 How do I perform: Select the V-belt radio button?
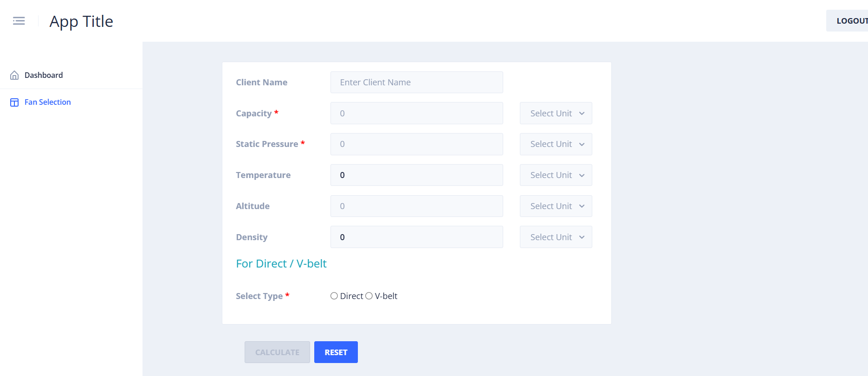click(x=369, y=296)
